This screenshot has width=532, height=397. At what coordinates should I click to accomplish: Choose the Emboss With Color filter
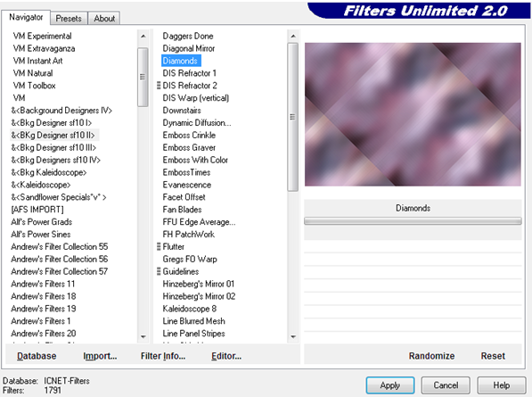pyautogui.click(x=195, y=160)
